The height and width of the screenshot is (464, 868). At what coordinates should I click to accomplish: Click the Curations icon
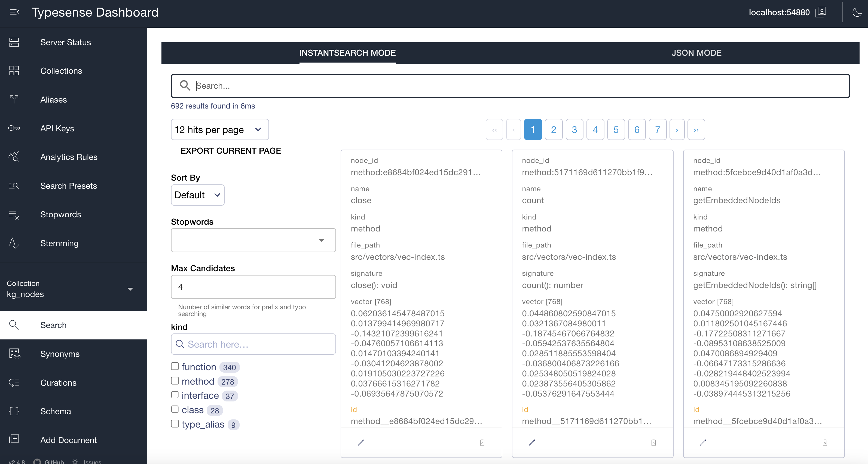coord(14,382)
